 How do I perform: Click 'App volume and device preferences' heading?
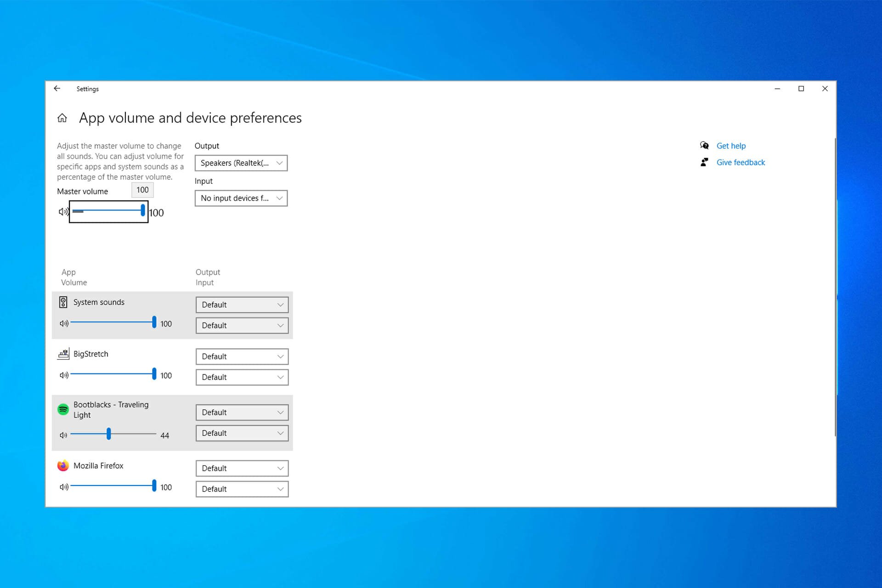point(190,118)
